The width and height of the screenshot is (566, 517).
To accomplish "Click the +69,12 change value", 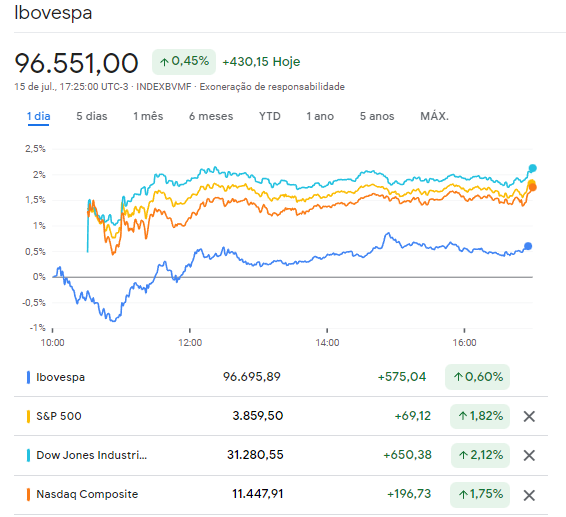I will click(x=413, y=416).
